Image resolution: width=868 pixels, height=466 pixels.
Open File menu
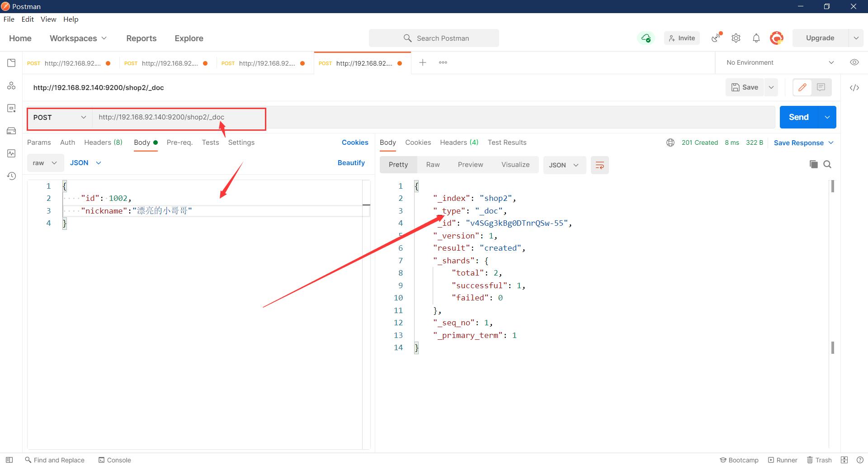coord(9,19)
